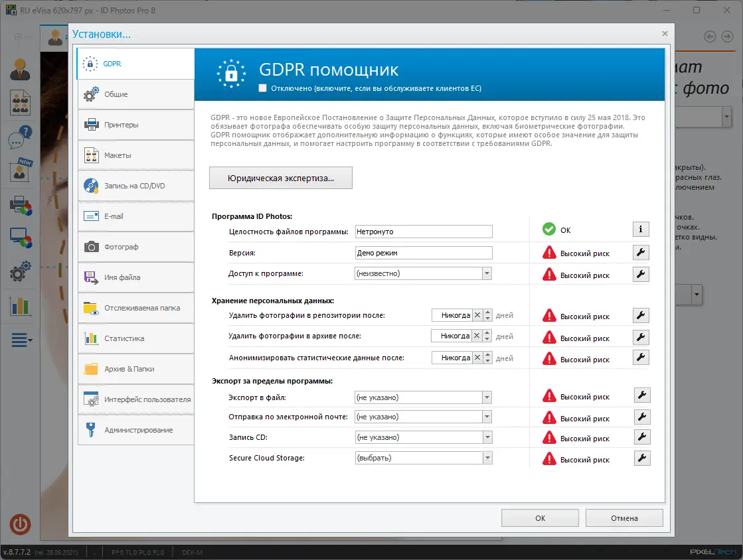The height and width of the screenshot is (560, 743).
Task: Click the Юридическая экспертиза button
Action: point(280,178)
